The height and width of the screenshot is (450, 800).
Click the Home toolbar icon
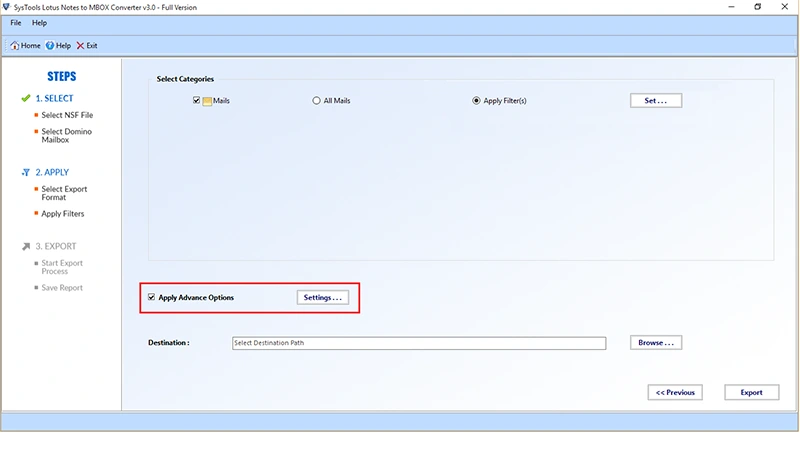tap(15, 45)
